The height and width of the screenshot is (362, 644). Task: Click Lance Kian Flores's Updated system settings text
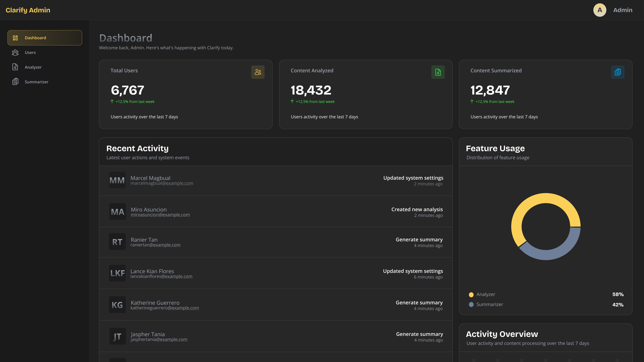(413, 271)
